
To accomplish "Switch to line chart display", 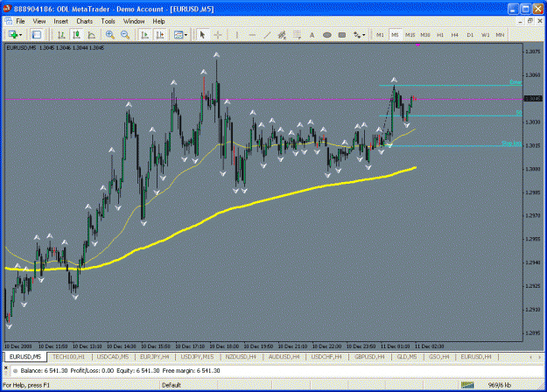I will coord(91,35).
